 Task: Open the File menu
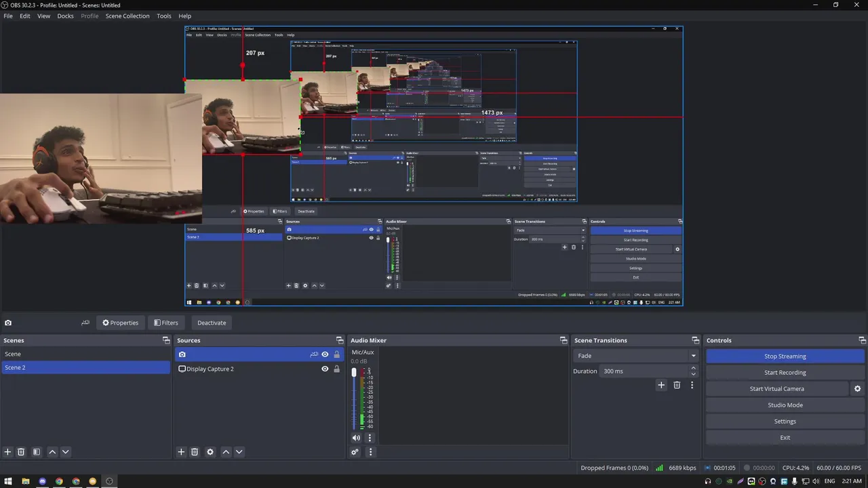(8, 16)
